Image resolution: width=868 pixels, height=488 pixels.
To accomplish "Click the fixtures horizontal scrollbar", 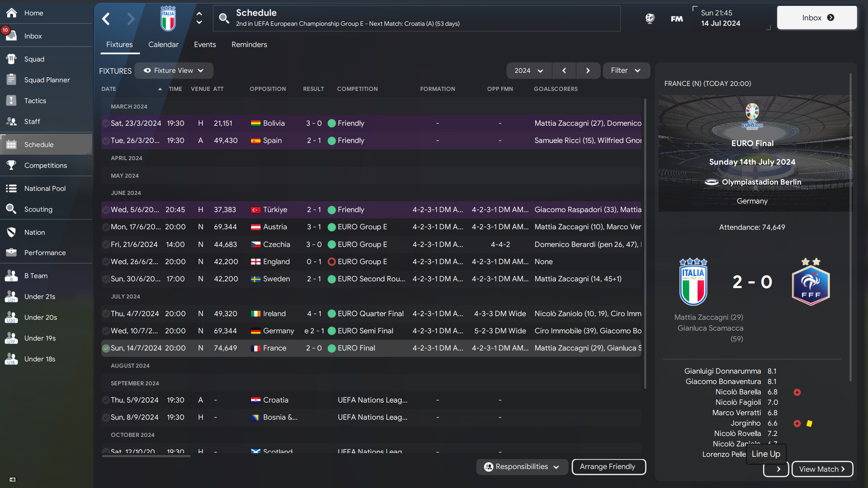I will 146,456.
